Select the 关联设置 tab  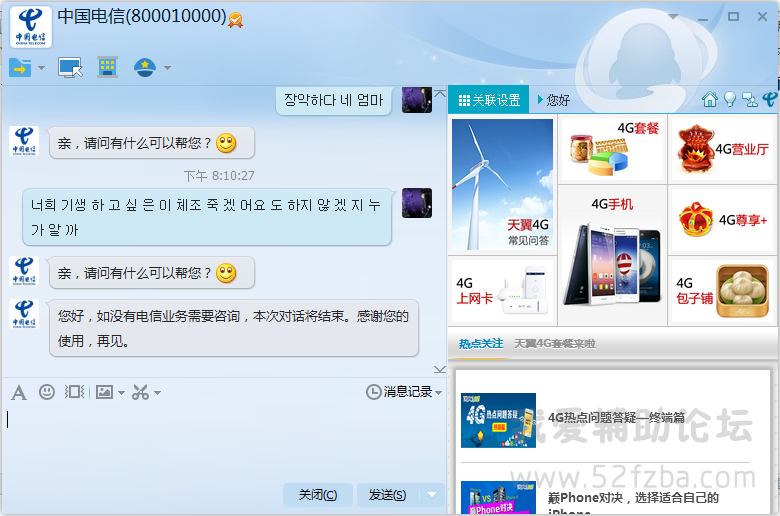(x=489, y=100)
